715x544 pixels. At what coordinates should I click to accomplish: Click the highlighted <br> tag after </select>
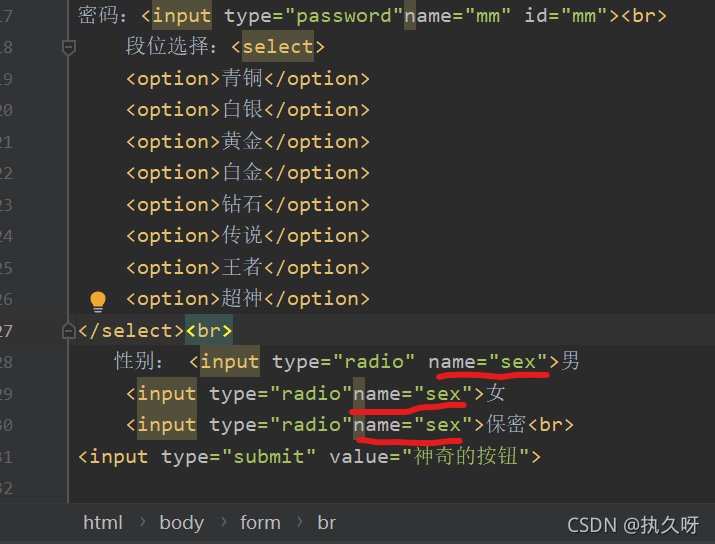point(209,331)
